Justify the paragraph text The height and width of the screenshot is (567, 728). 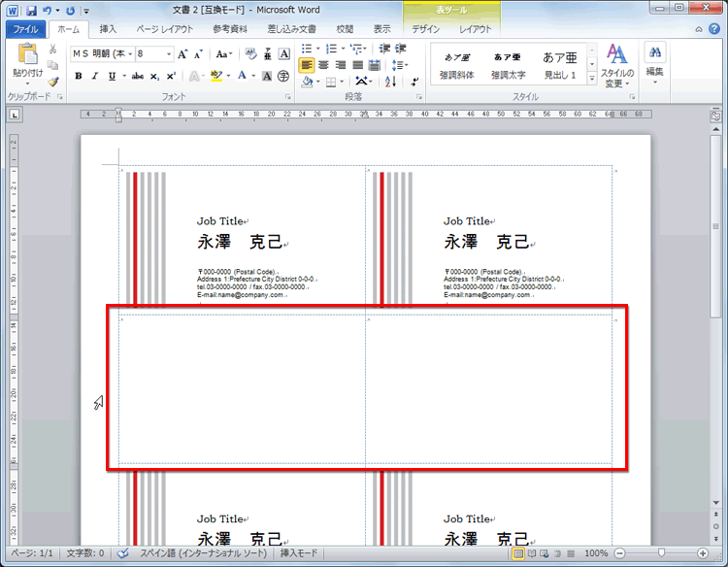pos(357,65)
